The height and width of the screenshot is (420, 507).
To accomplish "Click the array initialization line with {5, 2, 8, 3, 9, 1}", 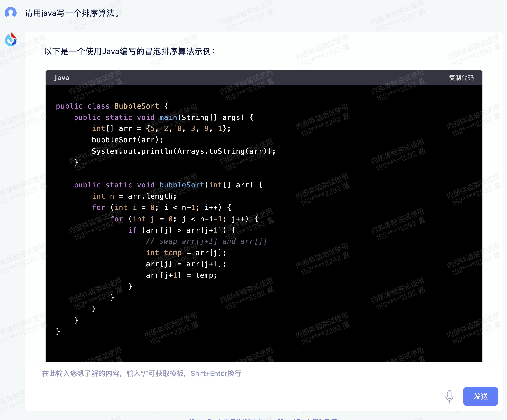I will (x=161, y=129).
